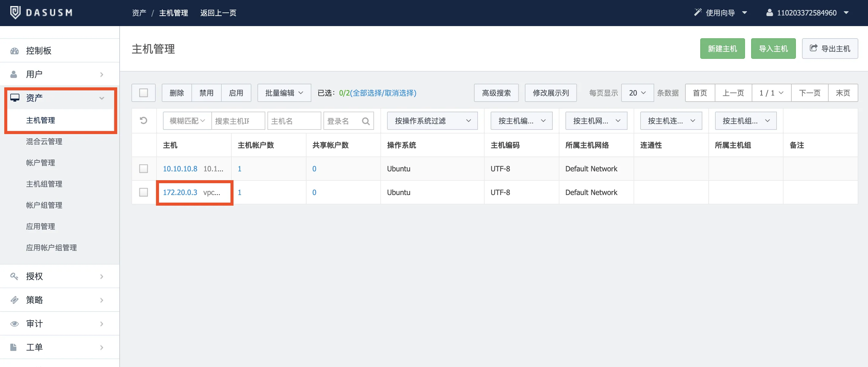
Task: Check the box for host 172.20.0.3
Action: 144,192
